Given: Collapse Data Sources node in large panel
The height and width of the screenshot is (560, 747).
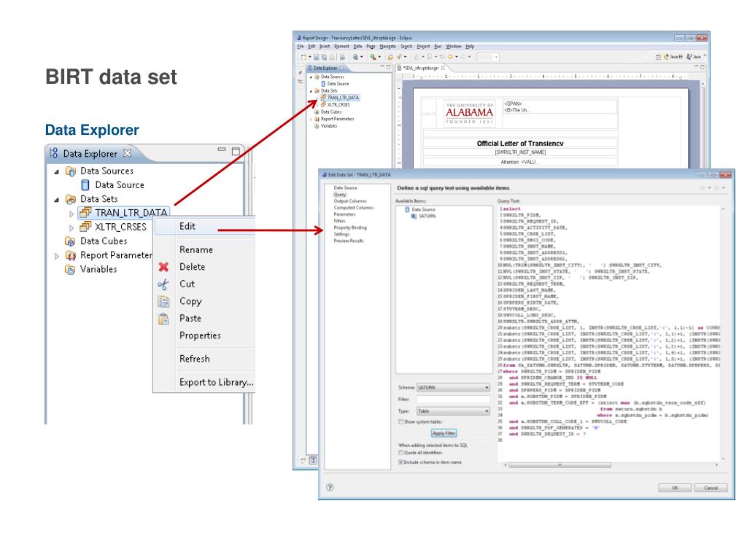Looking at the screenshot, I should click(57, 171).
